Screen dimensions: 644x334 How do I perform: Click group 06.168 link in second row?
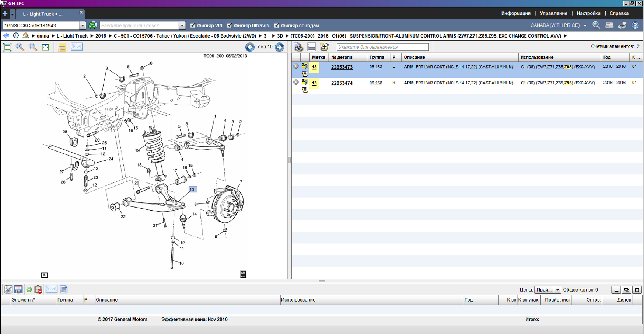click(x=375, y=83)
